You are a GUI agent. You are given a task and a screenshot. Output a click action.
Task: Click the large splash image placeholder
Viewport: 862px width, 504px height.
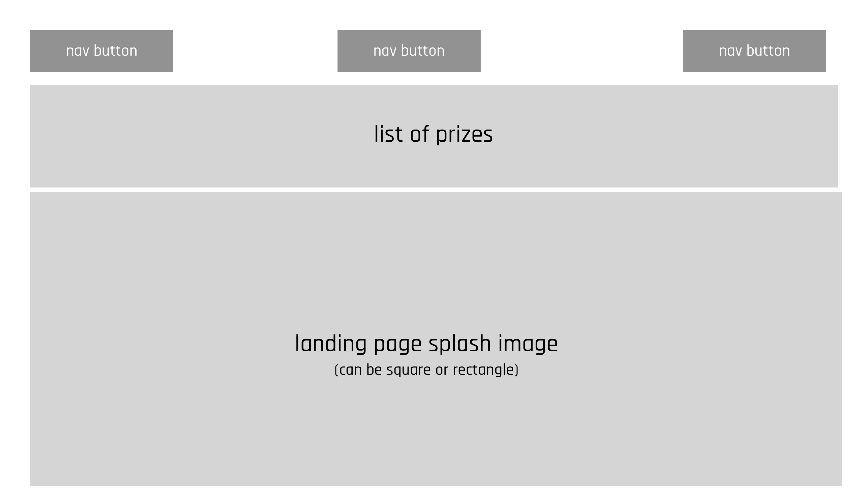coord(436,339)
